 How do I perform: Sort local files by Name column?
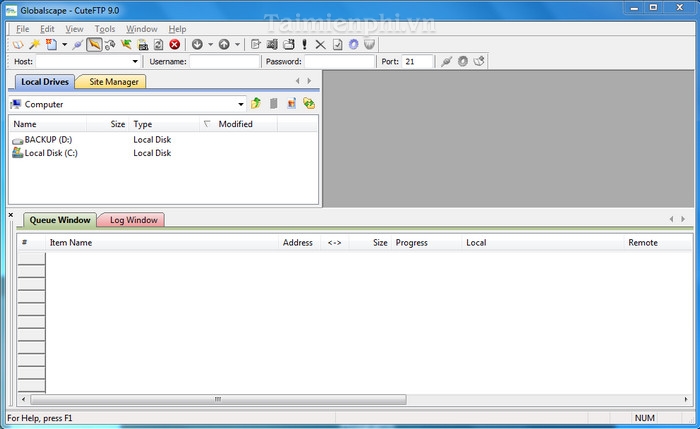coord(26,125)
